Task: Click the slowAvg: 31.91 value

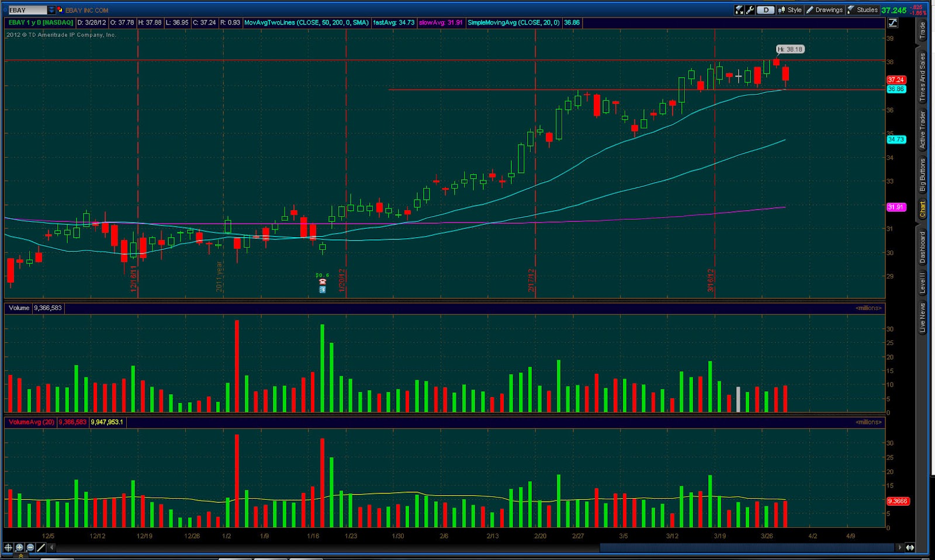Action: 441,23
